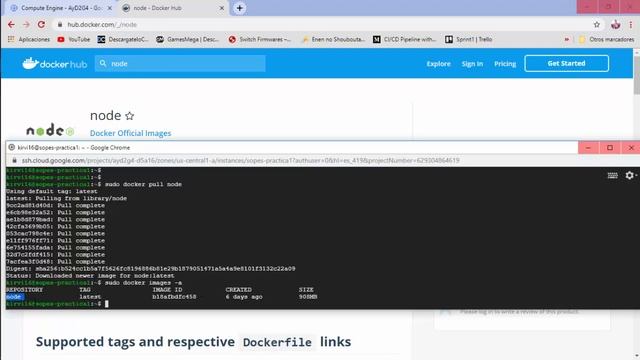Open Explore in Docker Hub header
Image resolution: width=640 pixels, height=360 pixels.
pyautogui.click(x=438, y=64)
